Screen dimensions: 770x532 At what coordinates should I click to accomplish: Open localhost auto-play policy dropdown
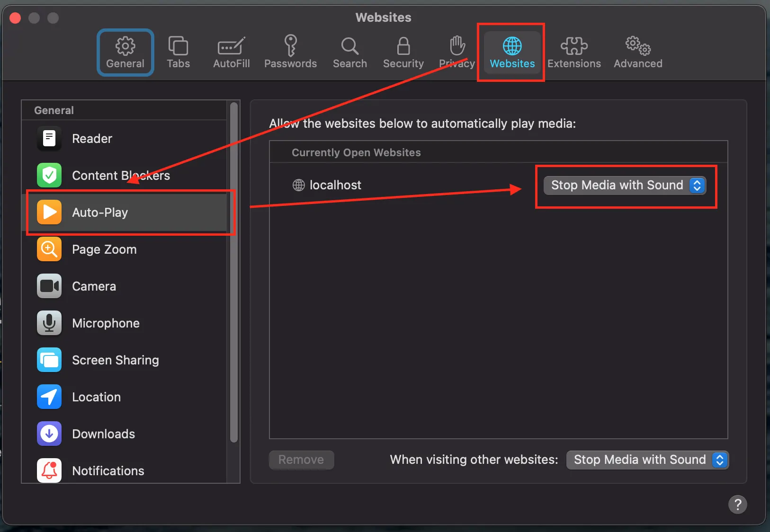click(625, 185)
